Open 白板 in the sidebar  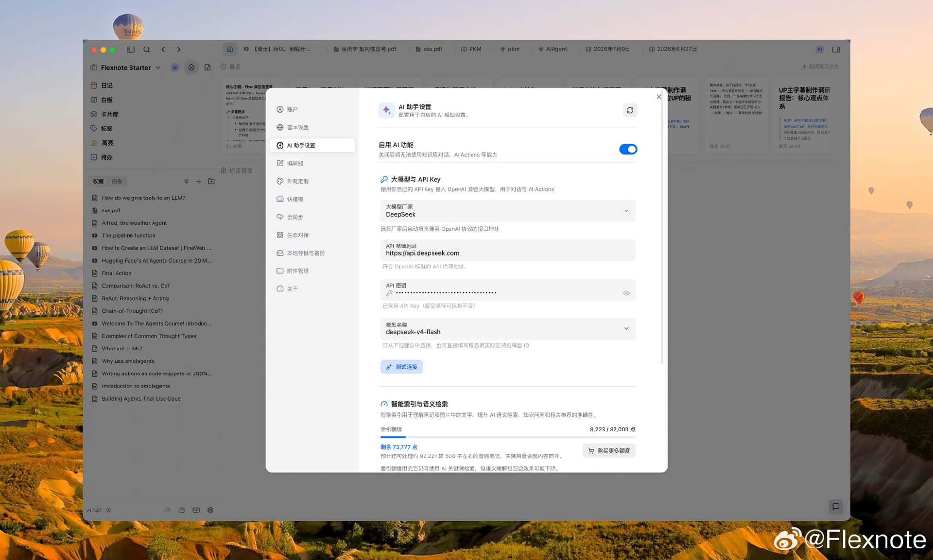coord(107,100)
